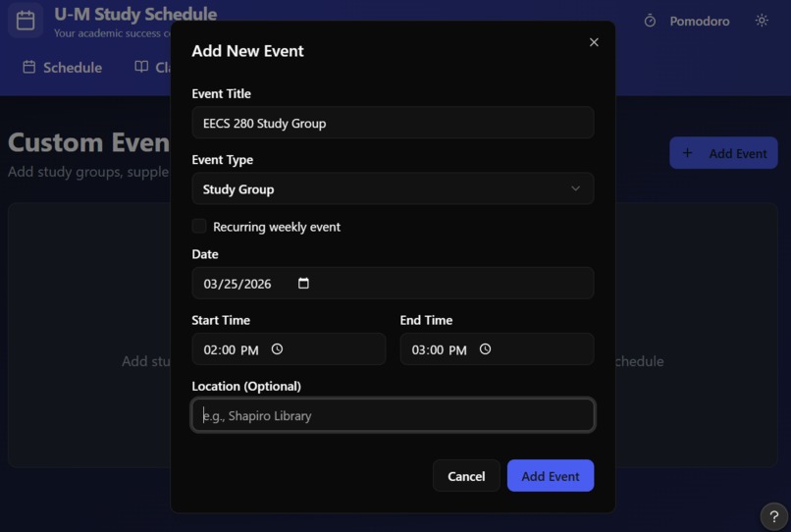Click the book icon tab
The image size is (791, 532).
tap(141, 67)
